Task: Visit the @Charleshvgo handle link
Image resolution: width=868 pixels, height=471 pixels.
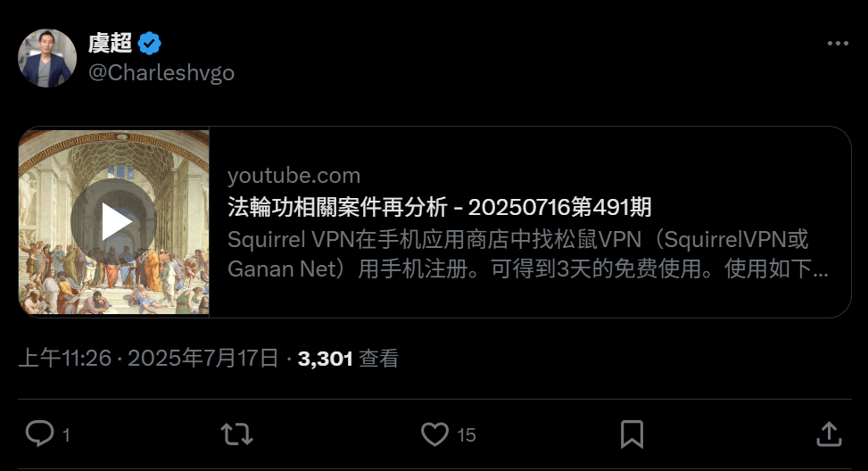Action: point(161,73)
